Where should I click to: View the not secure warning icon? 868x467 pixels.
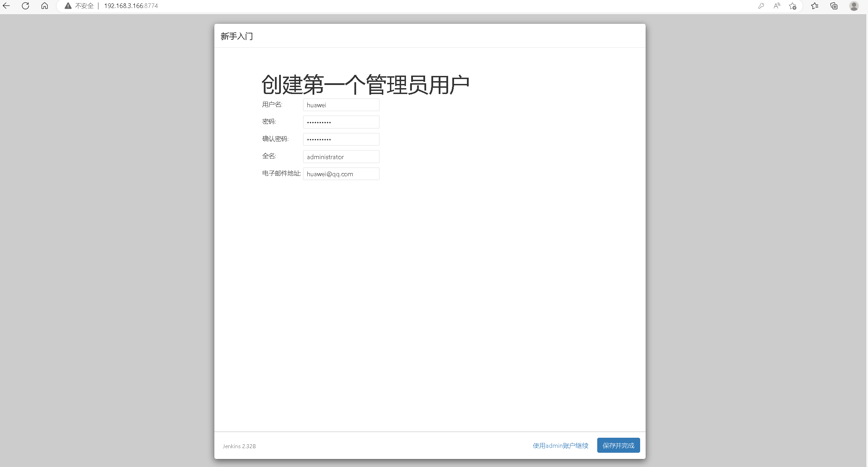click(68, 6)
